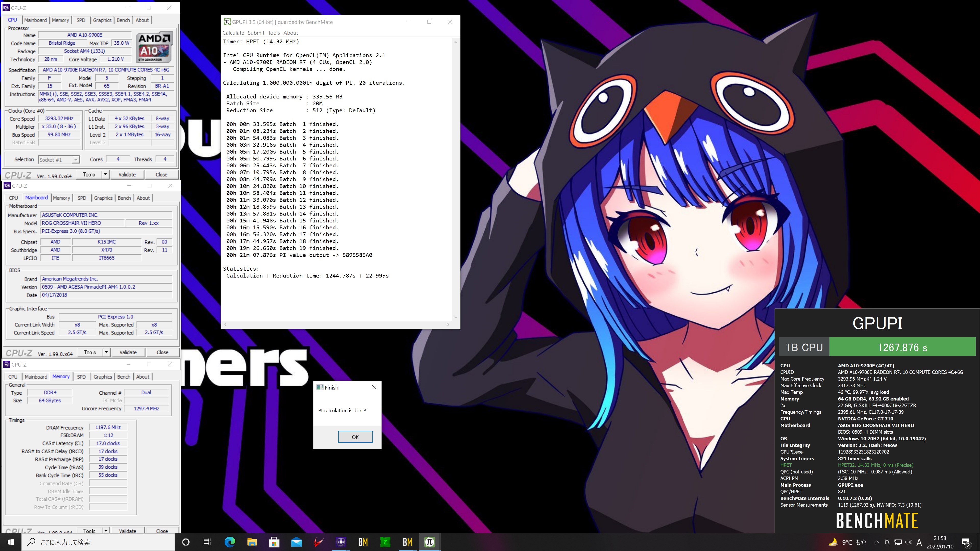
Task: Open File Explorer from taskbar
Action: pyautogui.click(x=252, y=542)
